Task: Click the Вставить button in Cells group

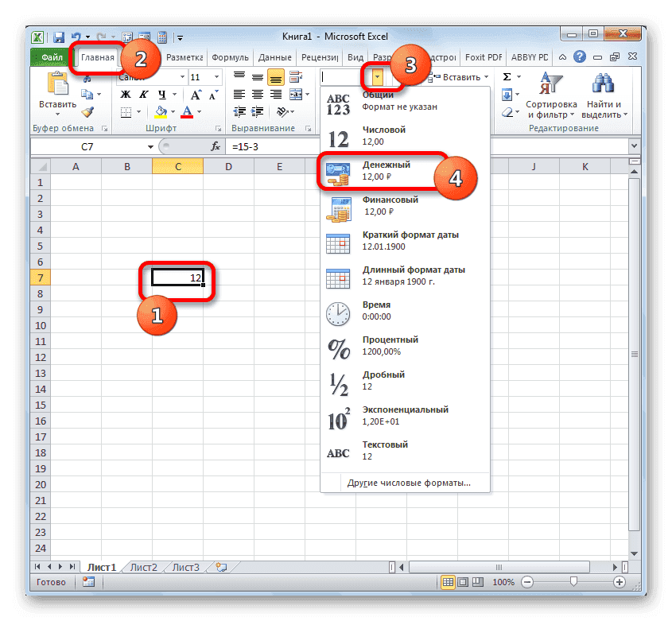Action: 460,76
